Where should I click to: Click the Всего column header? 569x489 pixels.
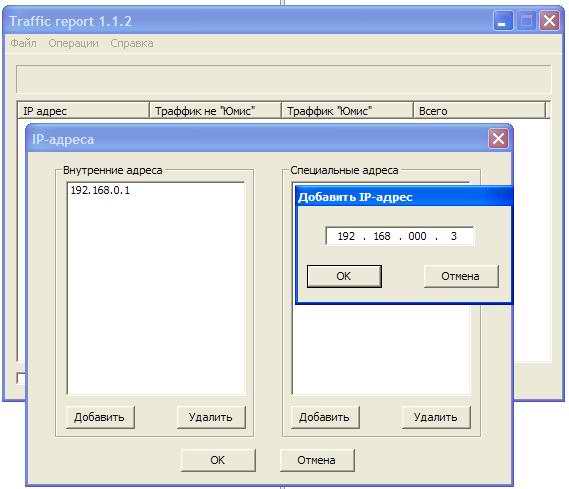click(x=479, y=110)
